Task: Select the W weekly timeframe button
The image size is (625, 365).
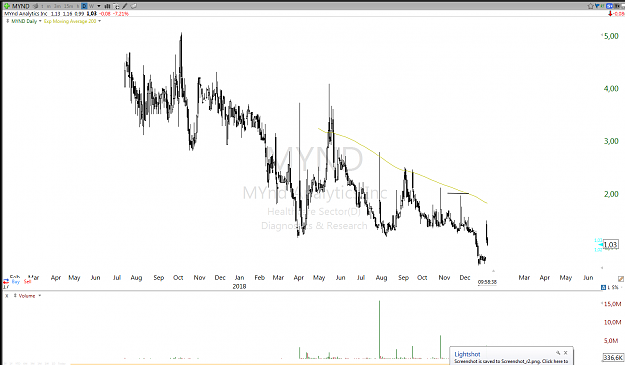Action: tap(91, 6)
